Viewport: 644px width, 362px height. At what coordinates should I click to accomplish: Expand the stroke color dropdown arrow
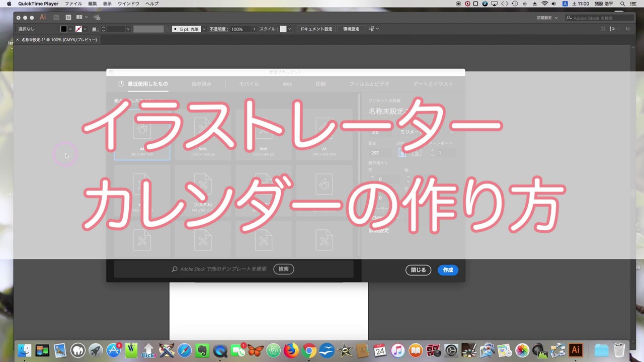pyautogui.click(x=85, y=29)
